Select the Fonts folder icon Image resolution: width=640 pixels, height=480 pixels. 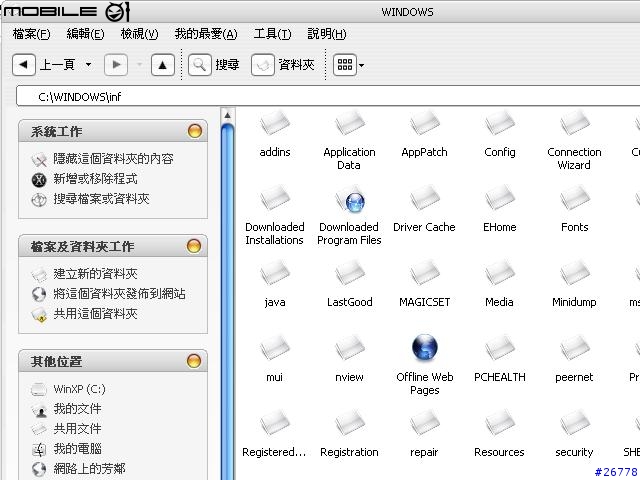click(574, 198)
